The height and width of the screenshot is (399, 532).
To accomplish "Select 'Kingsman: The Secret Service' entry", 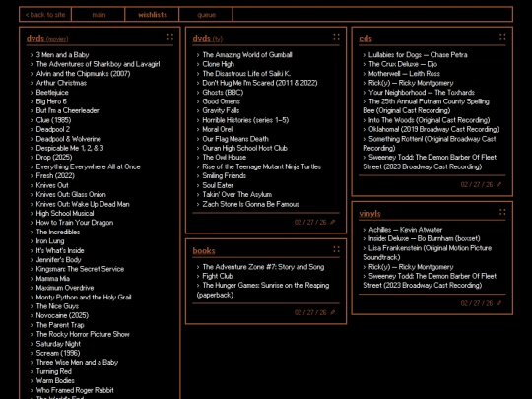I will pyautogui.click(x=80, y=269).
